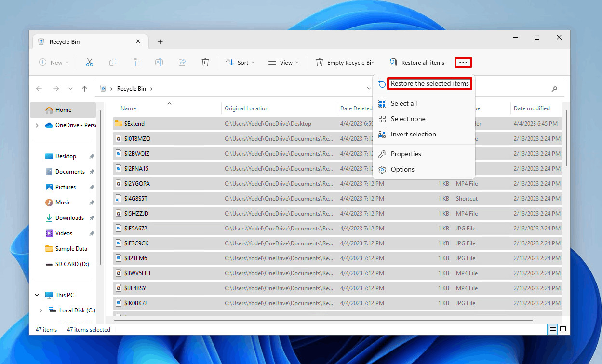Click the navigation pane scrollbar
The width and height of the screenshot is (602, 364).
point(100,187)
